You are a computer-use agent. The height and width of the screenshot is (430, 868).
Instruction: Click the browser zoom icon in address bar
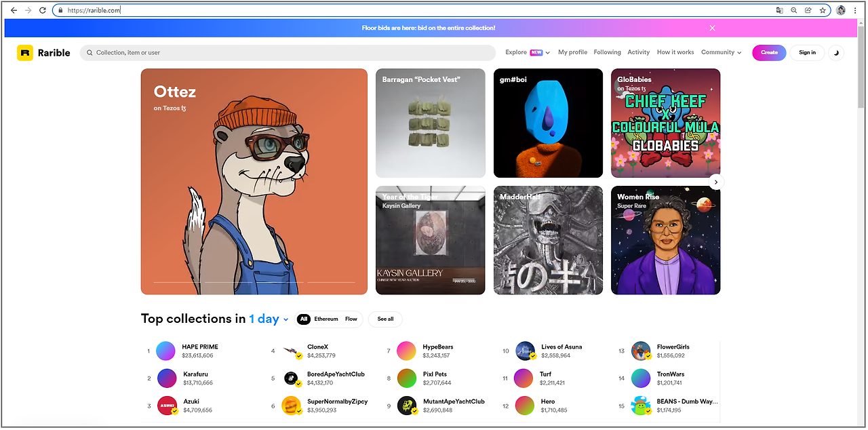794,10
